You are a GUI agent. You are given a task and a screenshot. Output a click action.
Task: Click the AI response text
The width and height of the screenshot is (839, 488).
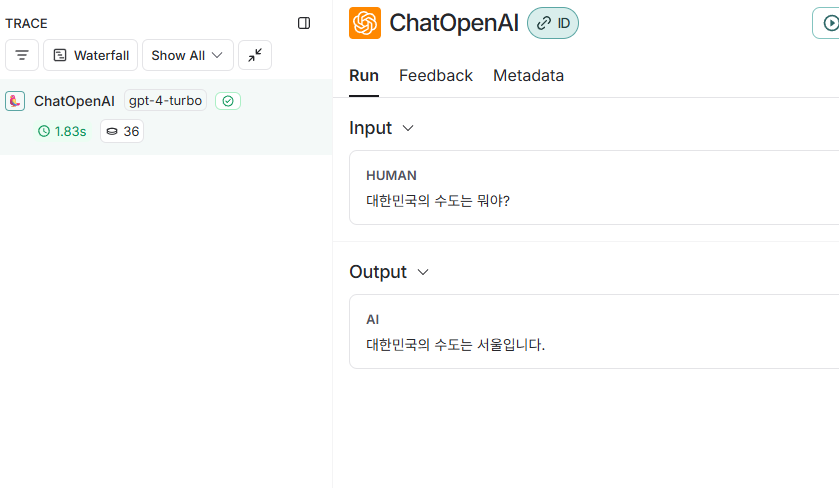coord(455,345)
